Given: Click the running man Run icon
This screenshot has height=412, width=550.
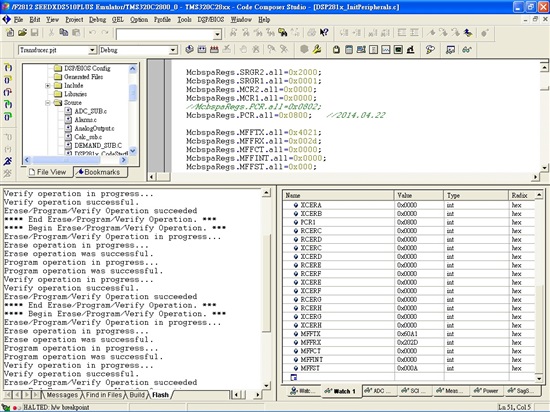Looking at the screenshot, I should coord(8,161).
